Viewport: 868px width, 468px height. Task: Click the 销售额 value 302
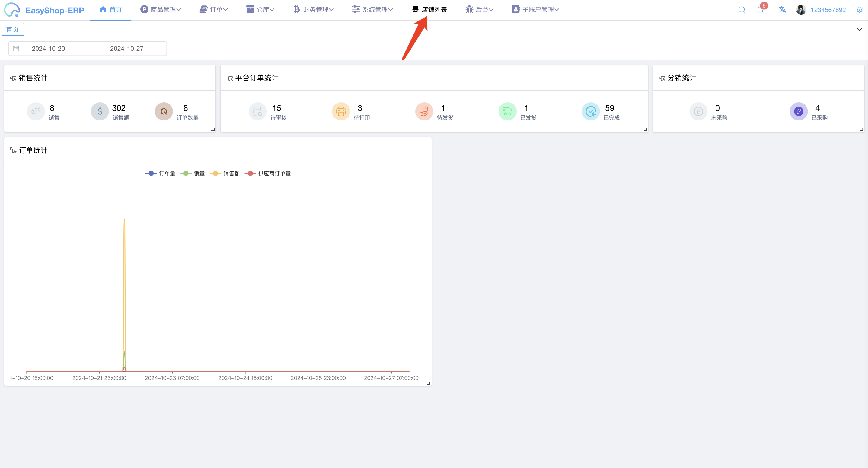coord(119,108)
